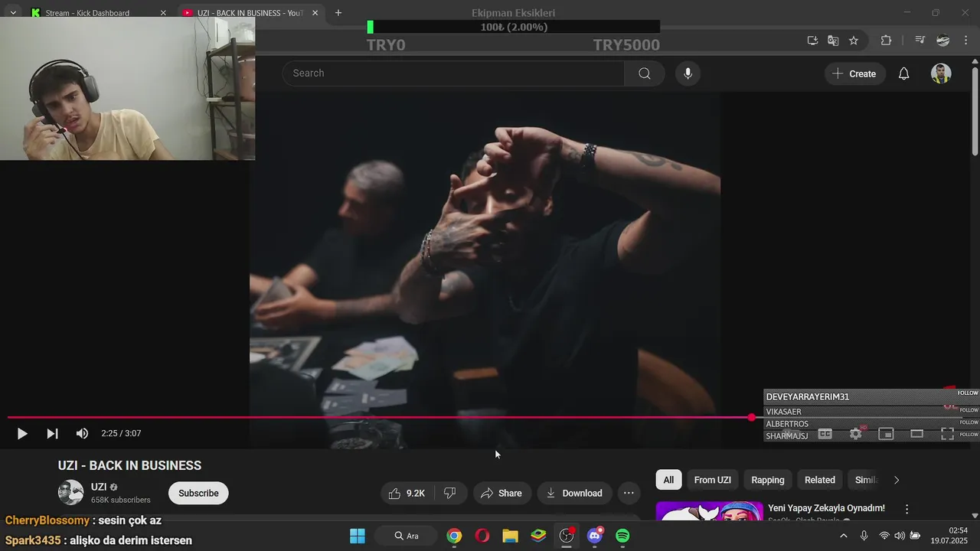Click the red progress bar playhead
This screenshot has height=551, width=980.
[x=751, y=417]
